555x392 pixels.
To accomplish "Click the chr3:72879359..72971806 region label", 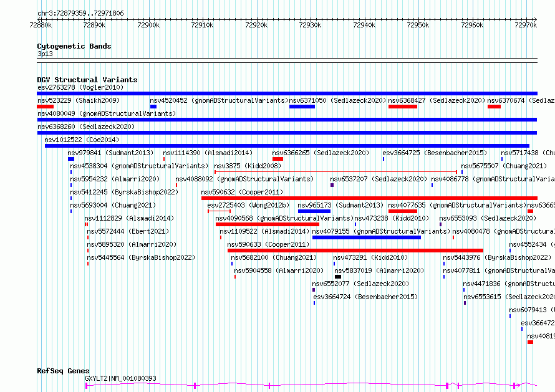I will click(x=80, y=14).
